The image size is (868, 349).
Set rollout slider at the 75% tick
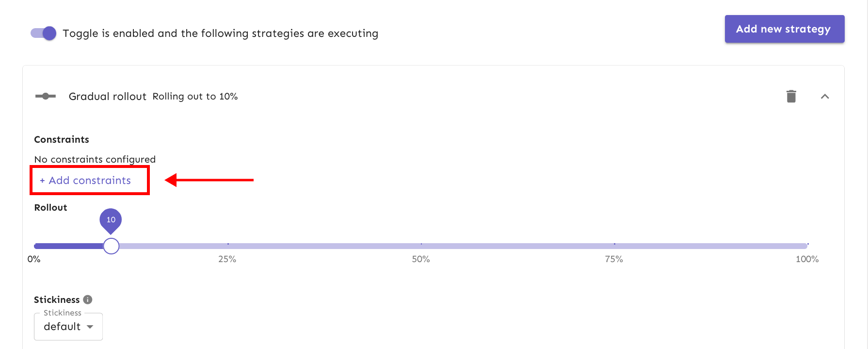point(614,246)
